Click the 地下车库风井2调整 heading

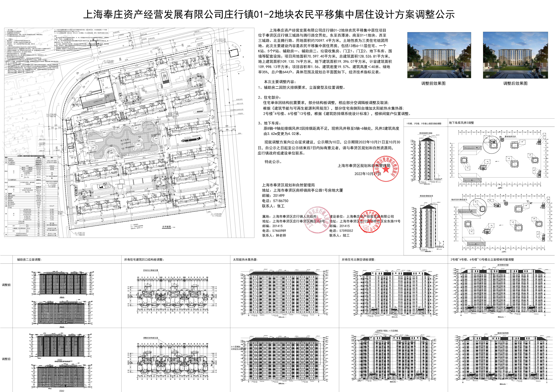[x=461, y=123]
